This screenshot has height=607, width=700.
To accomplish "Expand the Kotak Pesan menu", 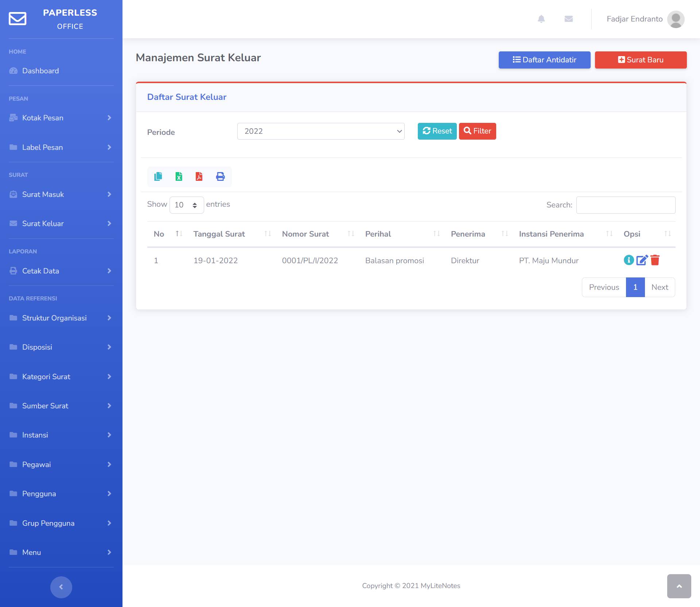I will 61,118.
